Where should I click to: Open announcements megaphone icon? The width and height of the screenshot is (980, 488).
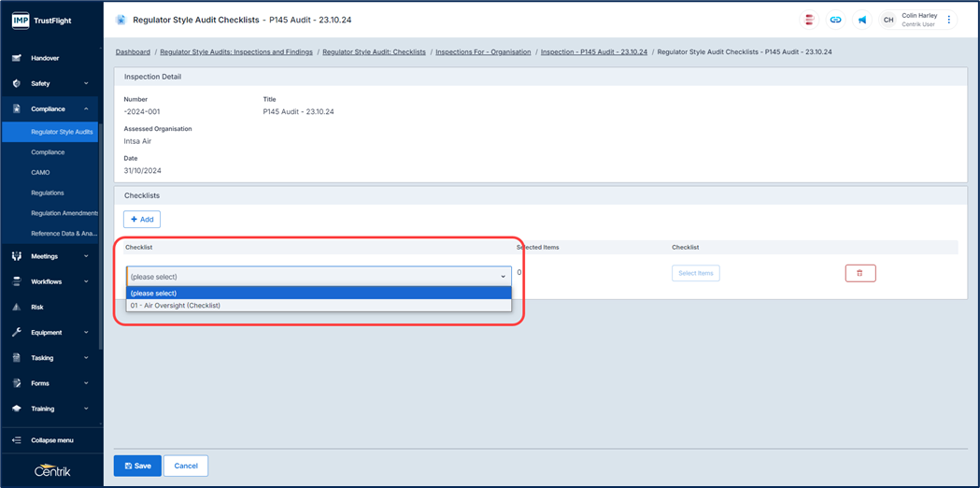coord(862,20)
